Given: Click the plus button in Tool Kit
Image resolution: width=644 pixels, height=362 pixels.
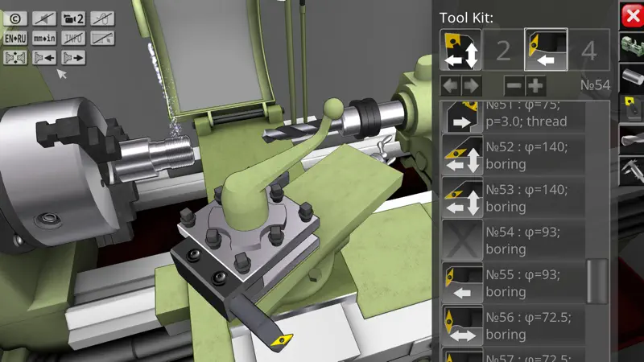Looking at the screenshot, I should tap(535, 86).
